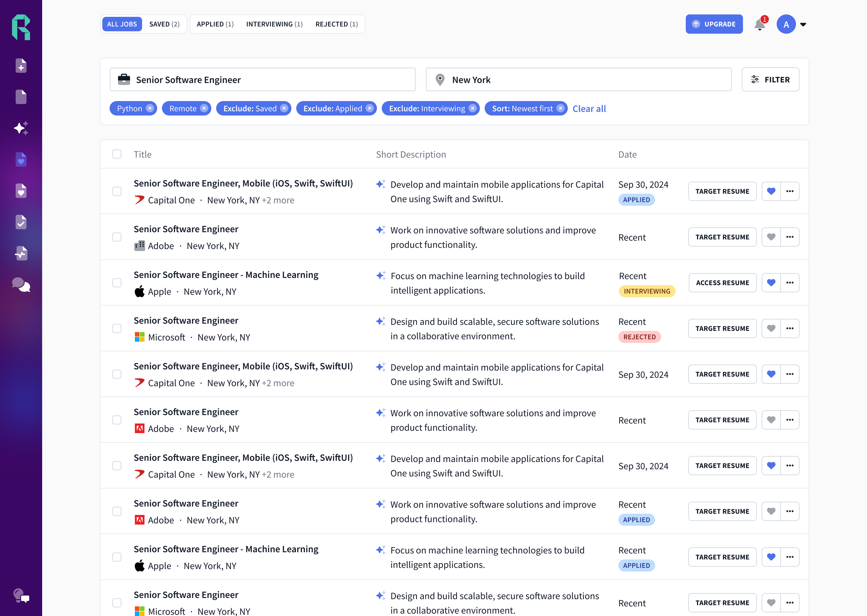Open the new resume icon in sidebar
Screen dimensions: 867x616
[21, 66]
